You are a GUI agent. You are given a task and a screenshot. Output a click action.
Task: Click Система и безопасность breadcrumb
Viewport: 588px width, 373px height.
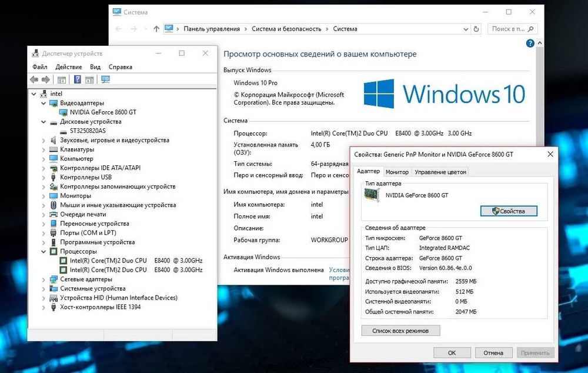(286, 29)
